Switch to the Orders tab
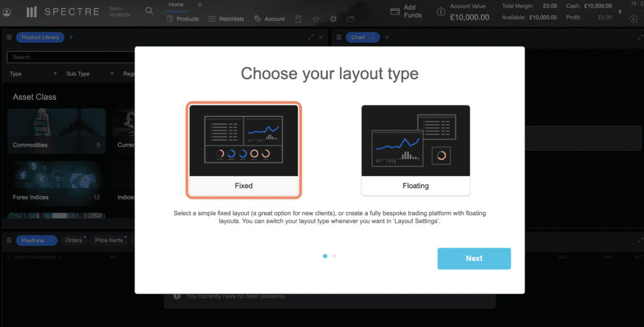Viewport: 644px width, 327px height. pyautogui.click(x=74, y=240)
